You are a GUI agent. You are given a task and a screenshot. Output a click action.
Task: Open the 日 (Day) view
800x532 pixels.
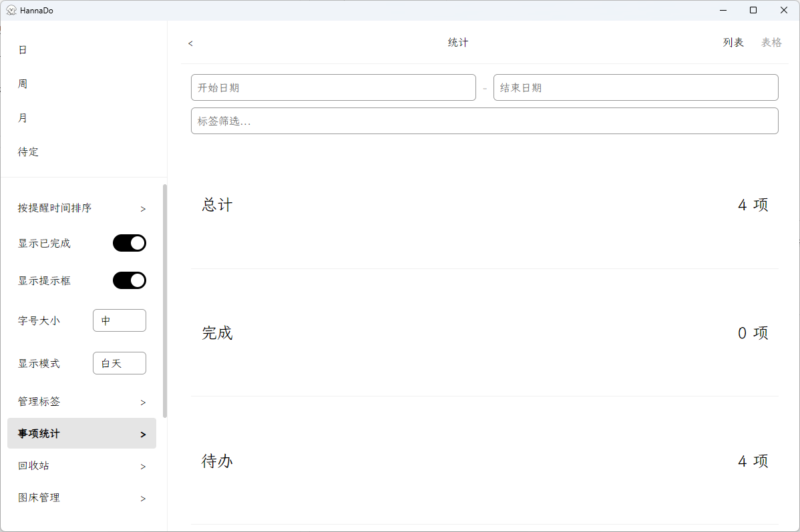click(22, 49)
